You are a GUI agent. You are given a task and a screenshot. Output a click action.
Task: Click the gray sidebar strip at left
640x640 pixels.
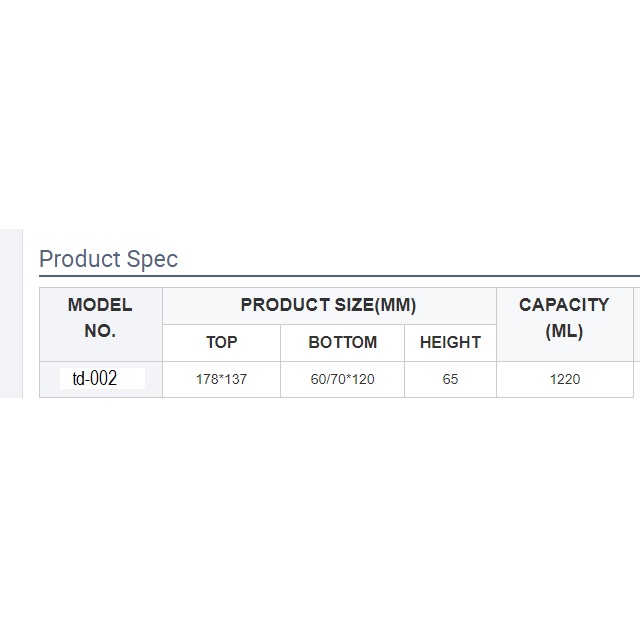tap(10, 312)
